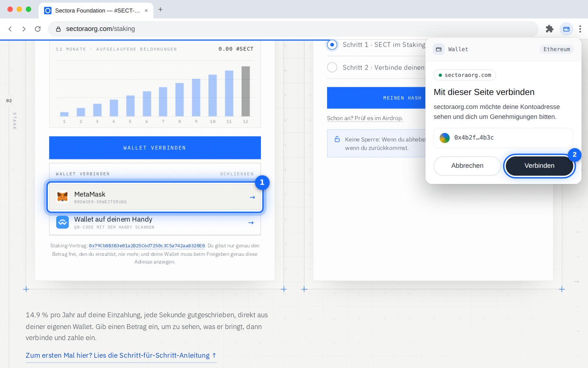Click the gray month 12 bar in chart
The height and width of the screenshot is (368, 588).
coord(245,91)
